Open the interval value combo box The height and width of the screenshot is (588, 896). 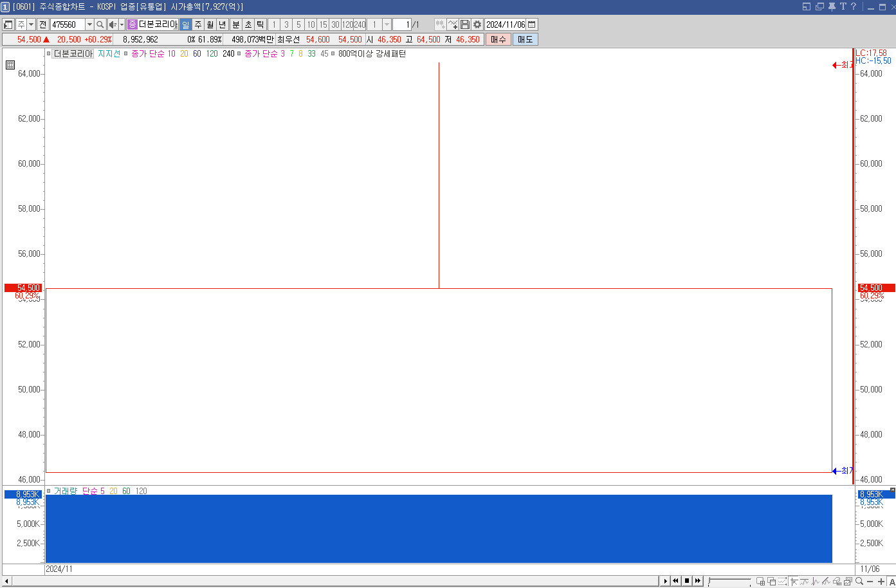(x=374, y=24)
